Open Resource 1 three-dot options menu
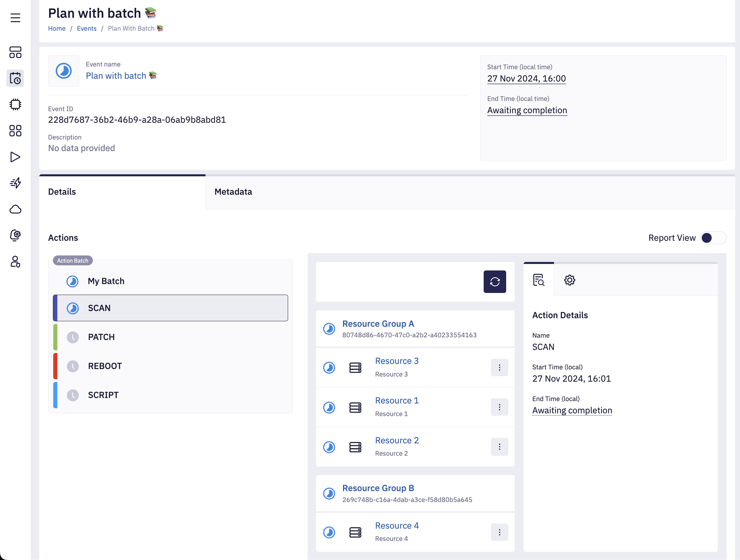This screenshot has height=560, width=740. (499, 407)
